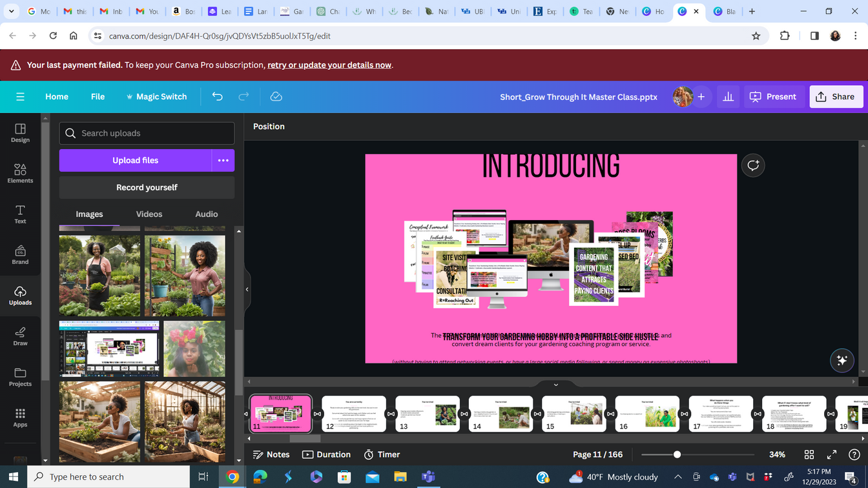Image resolution: width=868 pixels, height=488 pixels.
Task: Open Microsoft Teams in taskbar
Action: [428, 477]
